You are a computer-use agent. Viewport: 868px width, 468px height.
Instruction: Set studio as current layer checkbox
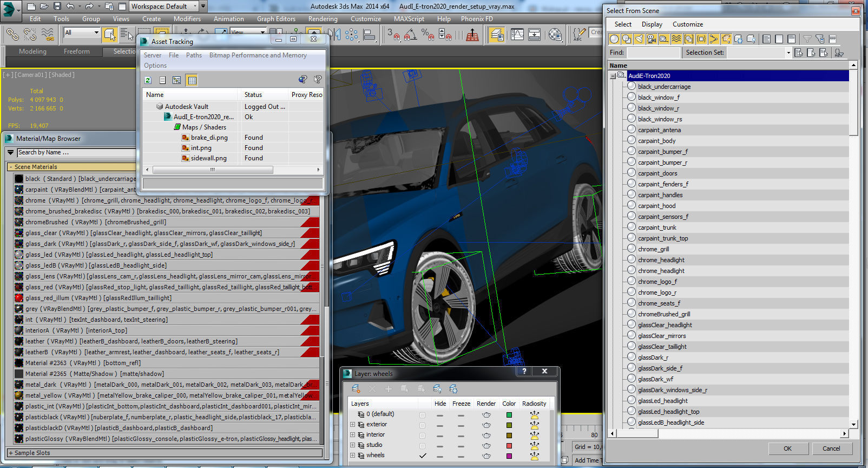click(x=422, y=446)
